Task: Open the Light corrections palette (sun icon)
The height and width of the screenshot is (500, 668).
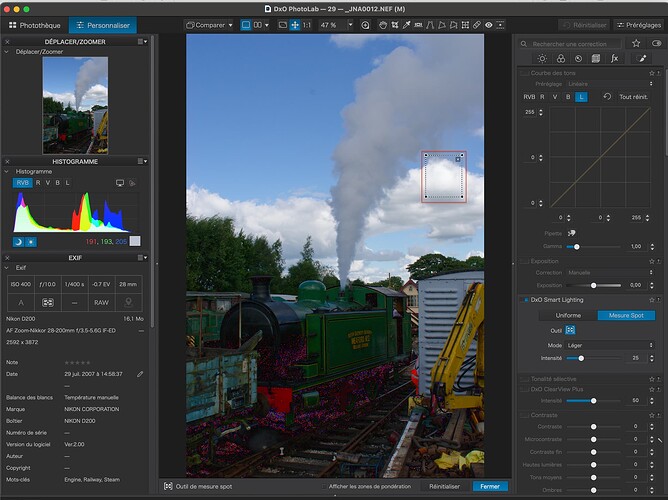Action: pyautogui.click(x=542, y=59)
